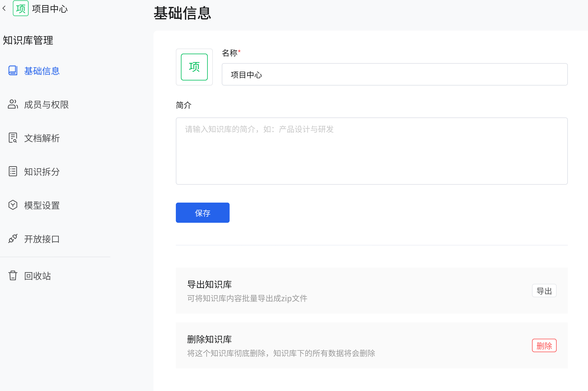Open the 成员与权限 menu item
The image size is (588, 391).
pos(46,105)
